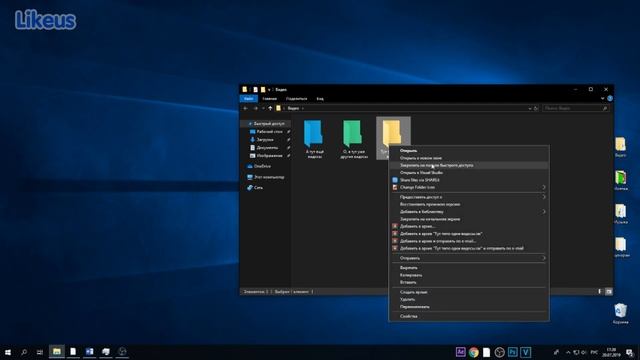This screenshot has width=640, height=360.
Task: Click the Up arrow in the navigation bar
Action: 270,108
